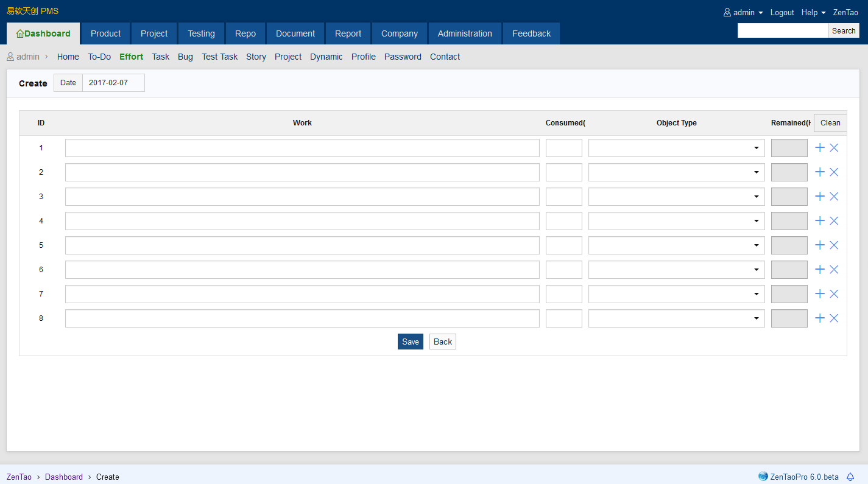The height and width of the screenshot is (484, 868).
Task: Add a row after row 5
Action: pos(820,245)
